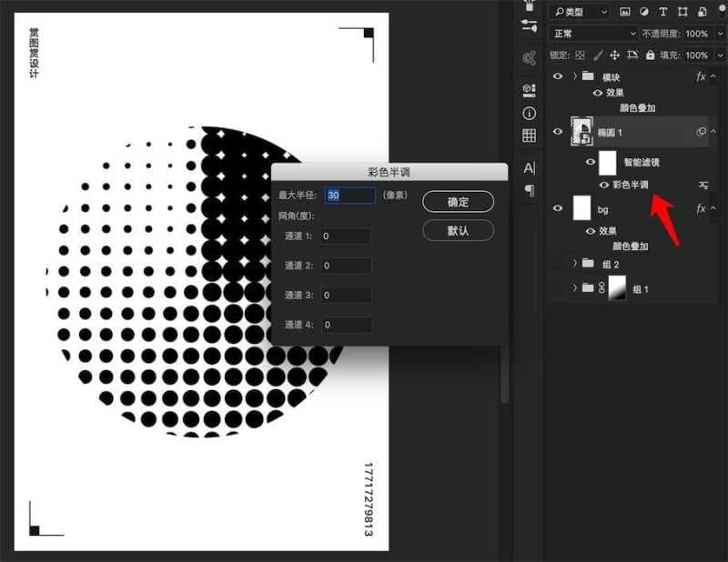Hide the bg layer

(558, 209)
